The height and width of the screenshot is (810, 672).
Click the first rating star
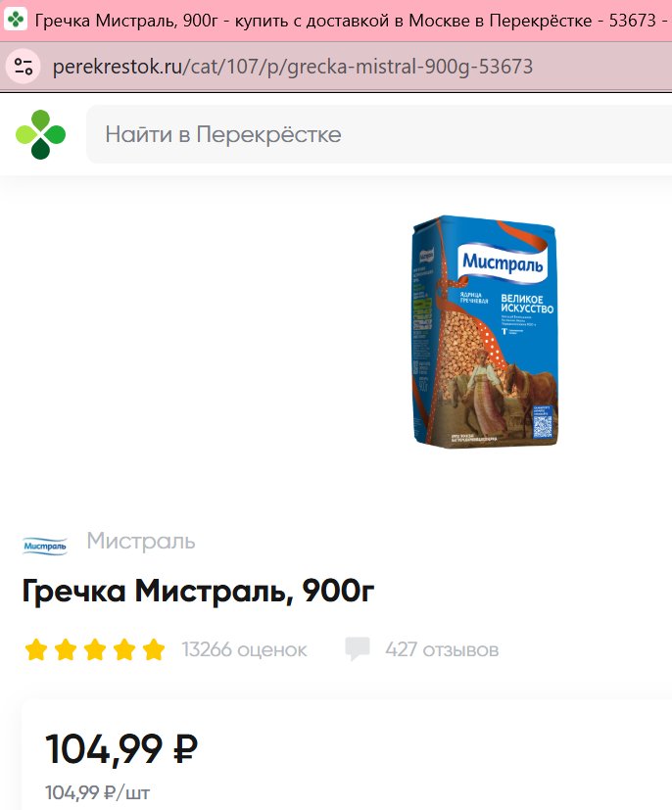[36, 649]
